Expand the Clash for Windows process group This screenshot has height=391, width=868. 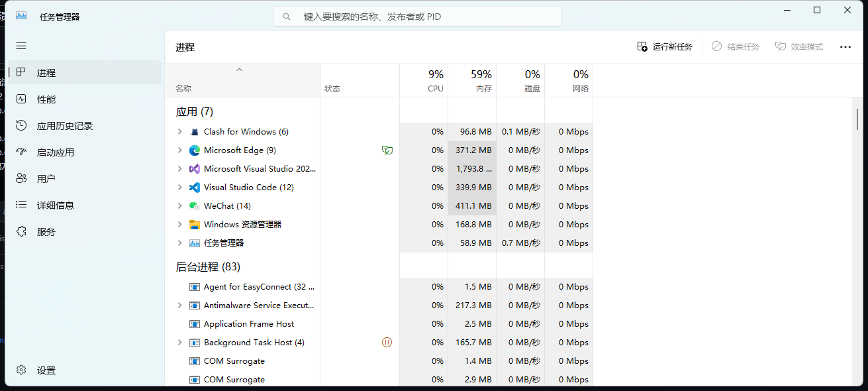179,132
